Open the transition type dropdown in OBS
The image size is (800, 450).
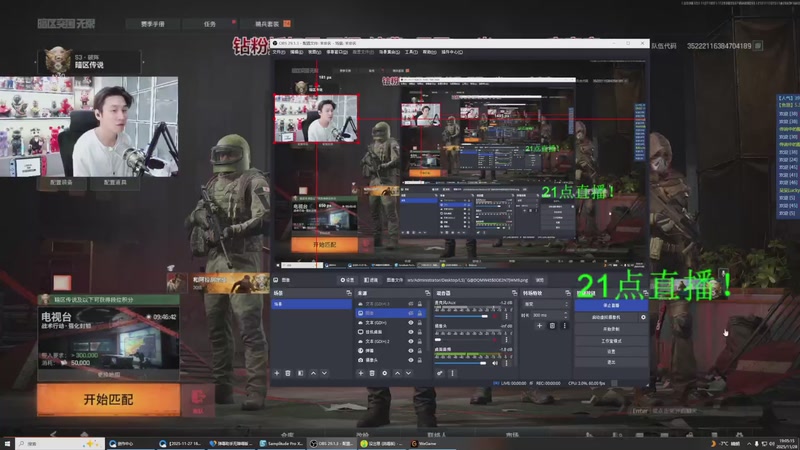pyautogui.click(x=545, y=304)
